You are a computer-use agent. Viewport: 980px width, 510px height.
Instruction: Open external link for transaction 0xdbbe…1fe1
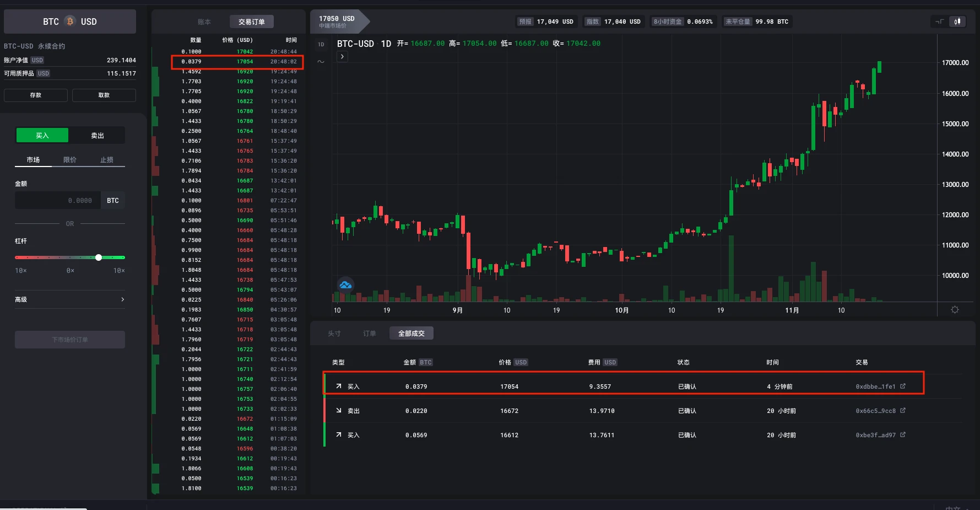coord(903,386)
